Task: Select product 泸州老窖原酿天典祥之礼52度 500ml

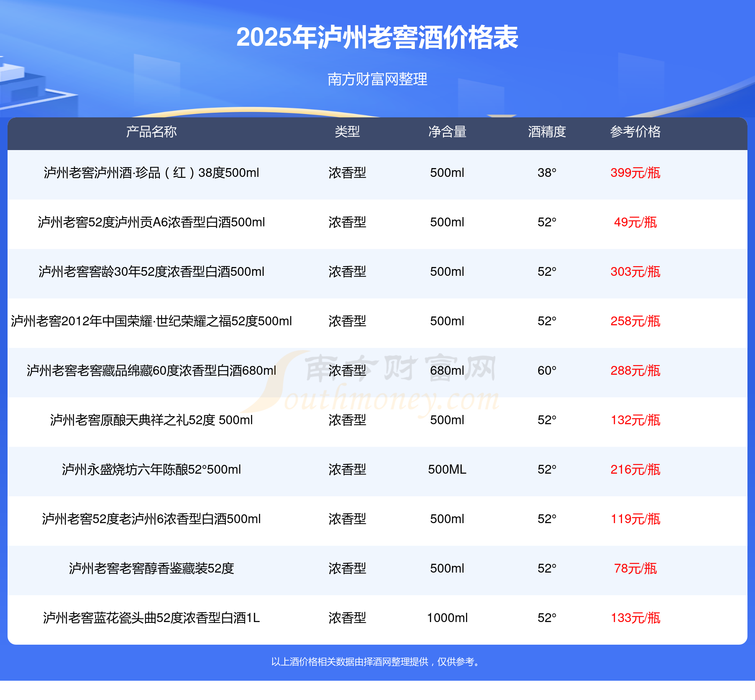Action: [x=151, y=420]
